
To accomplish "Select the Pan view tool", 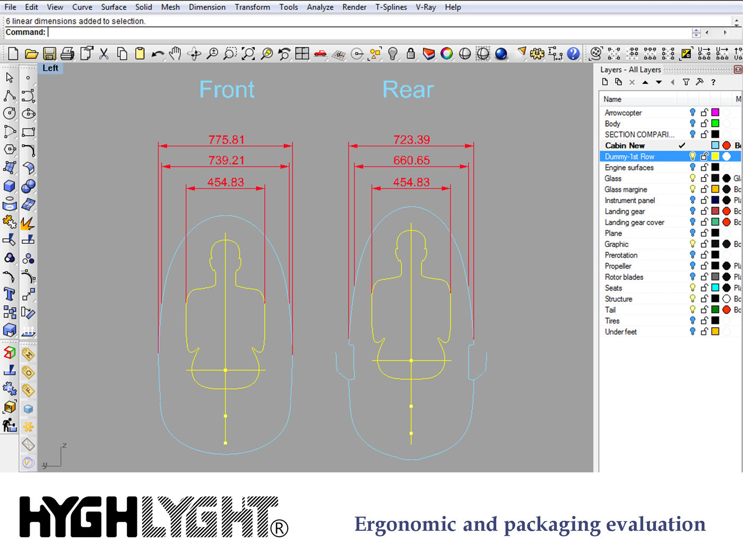I will coord(175,54).
